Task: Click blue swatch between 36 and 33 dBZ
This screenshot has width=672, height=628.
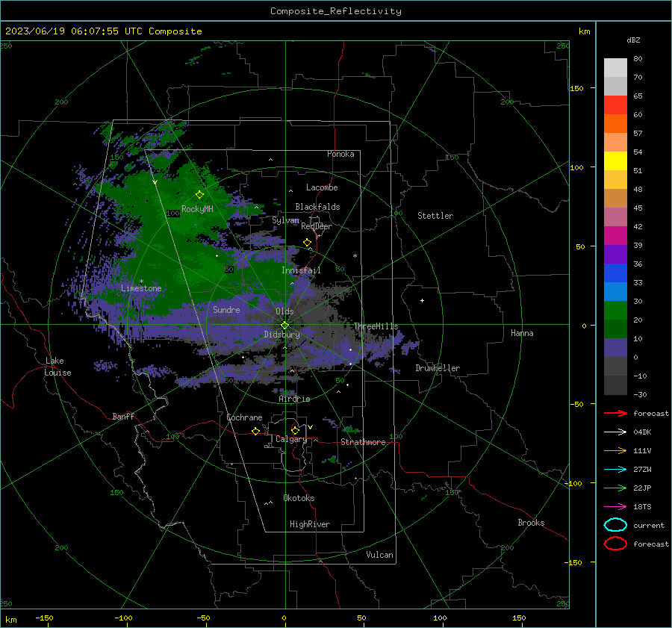Action: pyautogui.click(x=615, y=273)
